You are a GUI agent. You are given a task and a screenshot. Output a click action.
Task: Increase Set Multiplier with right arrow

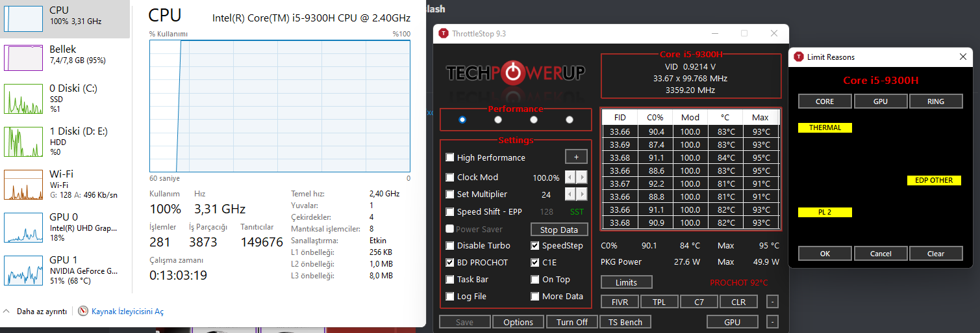click(x=582, y=194)
